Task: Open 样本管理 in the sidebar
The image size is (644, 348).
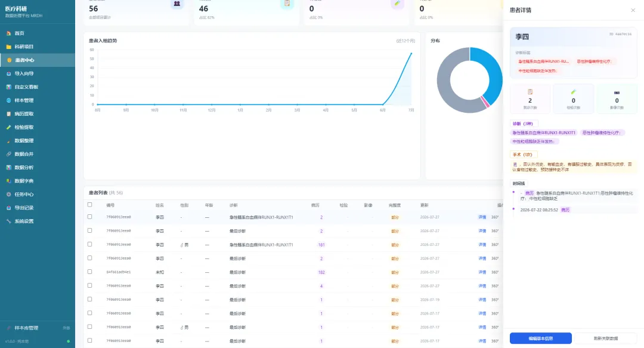Action: [x=38, y=100]
